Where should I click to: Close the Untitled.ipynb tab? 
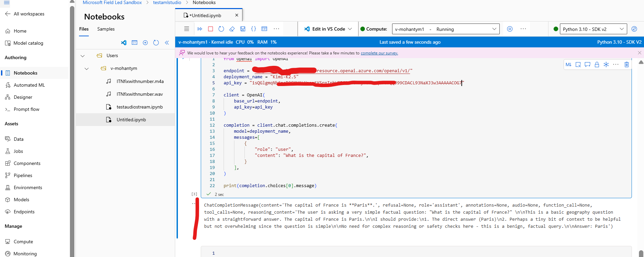click(237, 15)
